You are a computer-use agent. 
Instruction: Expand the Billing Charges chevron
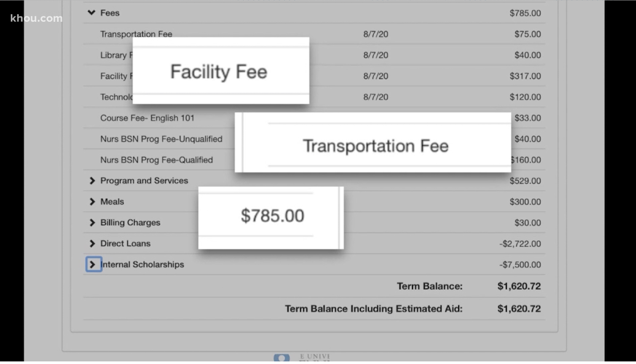(92, 223)
